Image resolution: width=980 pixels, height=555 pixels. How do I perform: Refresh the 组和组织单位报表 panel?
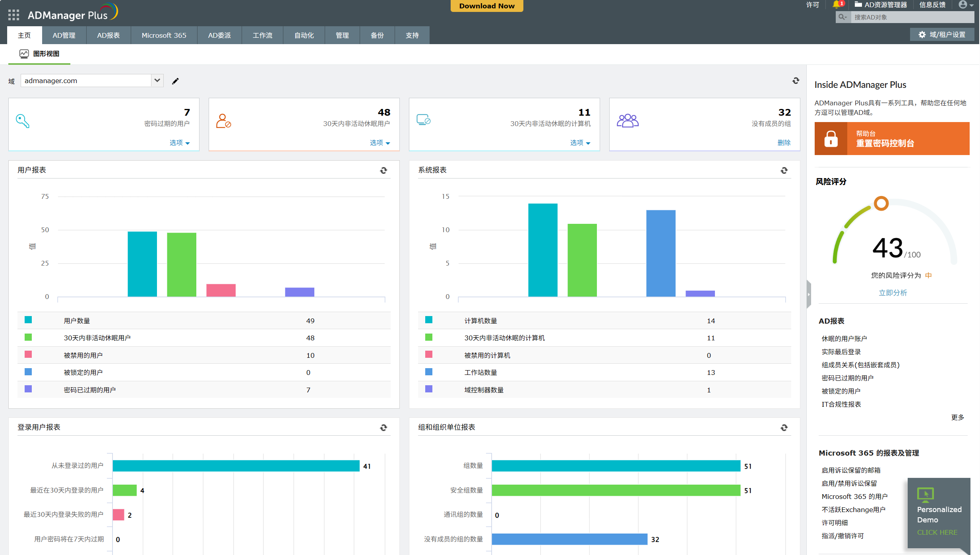pyautogui.click(x=784, y=428)
